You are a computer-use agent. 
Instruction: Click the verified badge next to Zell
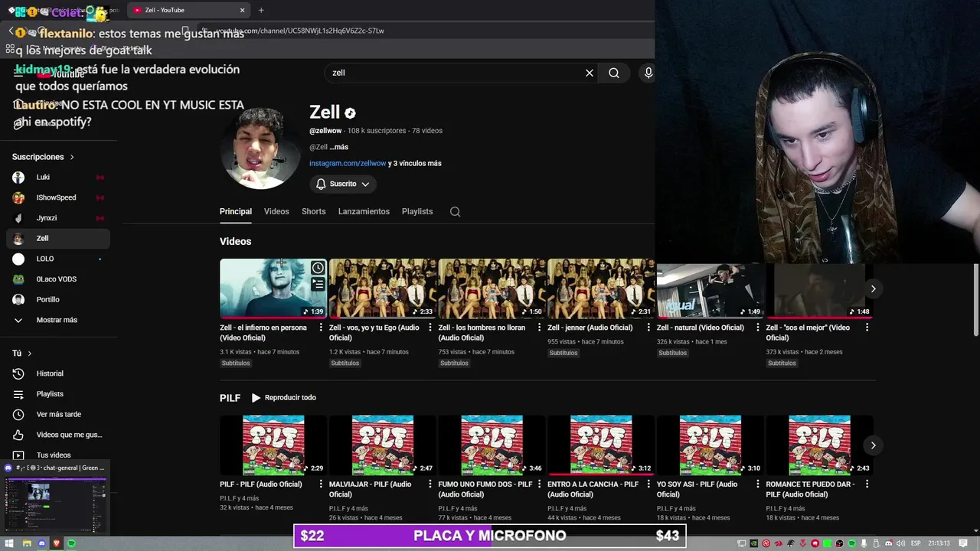coord(350,112)
